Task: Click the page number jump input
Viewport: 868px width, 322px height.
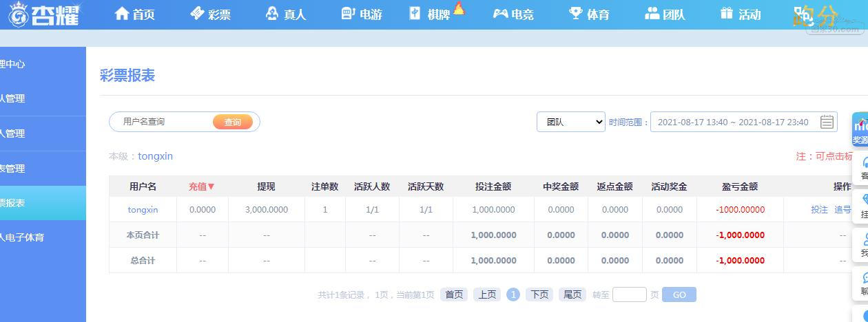Action: pos(630,294)
